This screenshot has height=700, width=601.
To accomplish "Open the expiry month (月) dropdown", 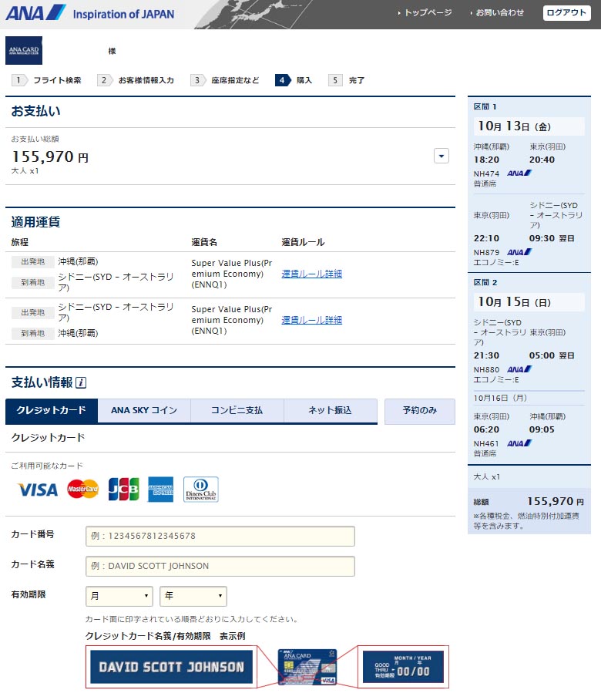I will [119, 596].
